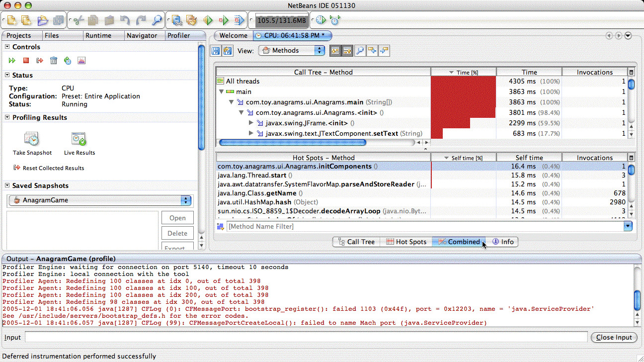
Task: Click in the Method Name Filter field
Action: [x=425, y=226]
